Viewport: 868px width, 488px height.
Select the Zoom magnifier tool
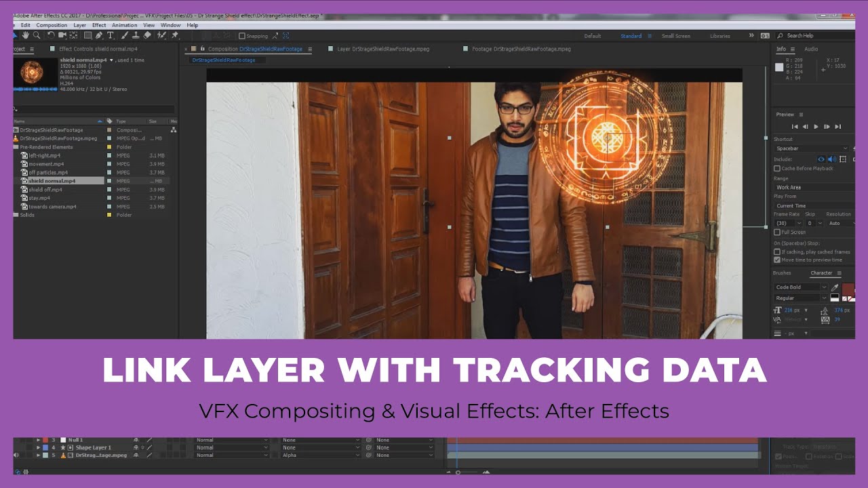pyautogui.click(x=37, y=35)
